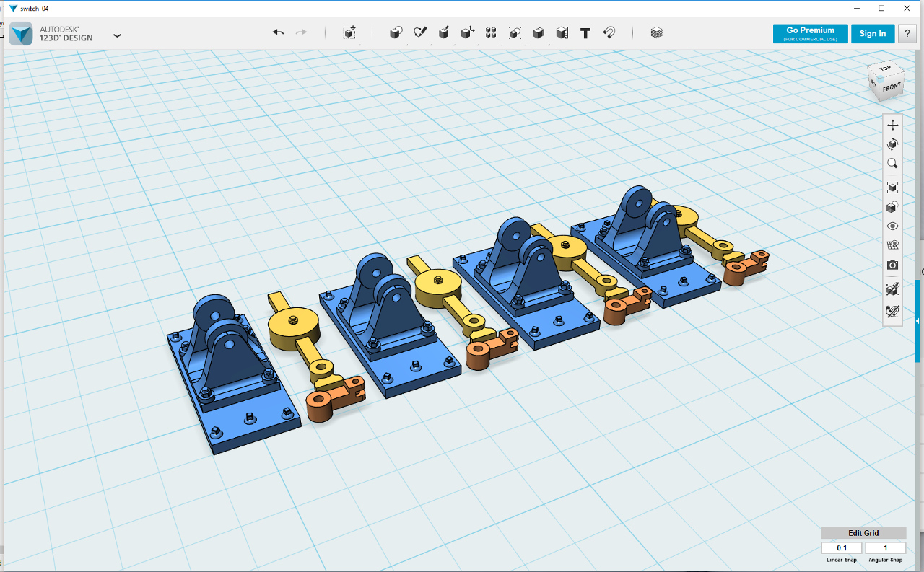Open the Pattern tools
Image resolution: width=924 pixels, height=572 pixels.
click(x=491, y=32)
